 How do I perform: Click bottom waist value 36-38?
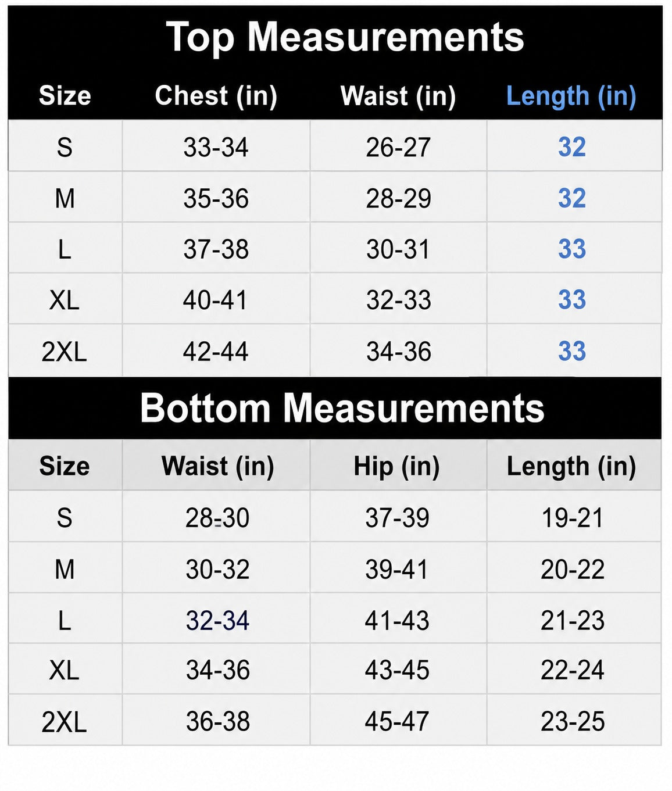pos(217,721)
